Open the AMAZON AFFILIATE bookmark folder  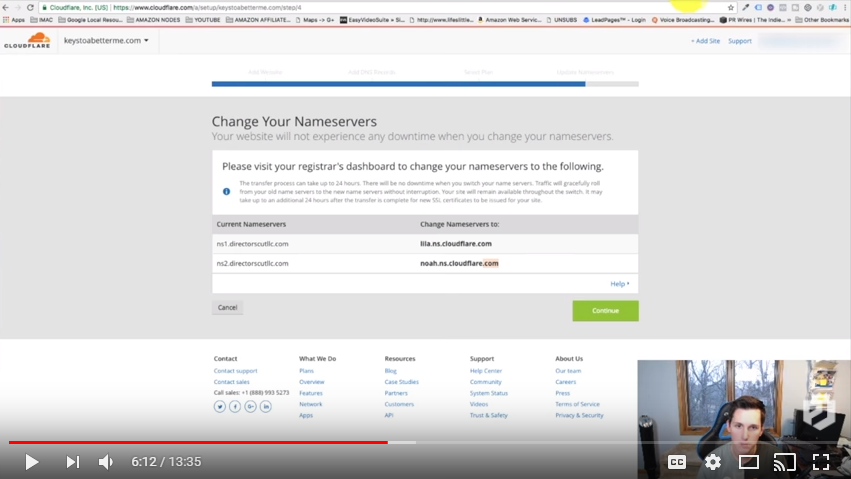258,20
